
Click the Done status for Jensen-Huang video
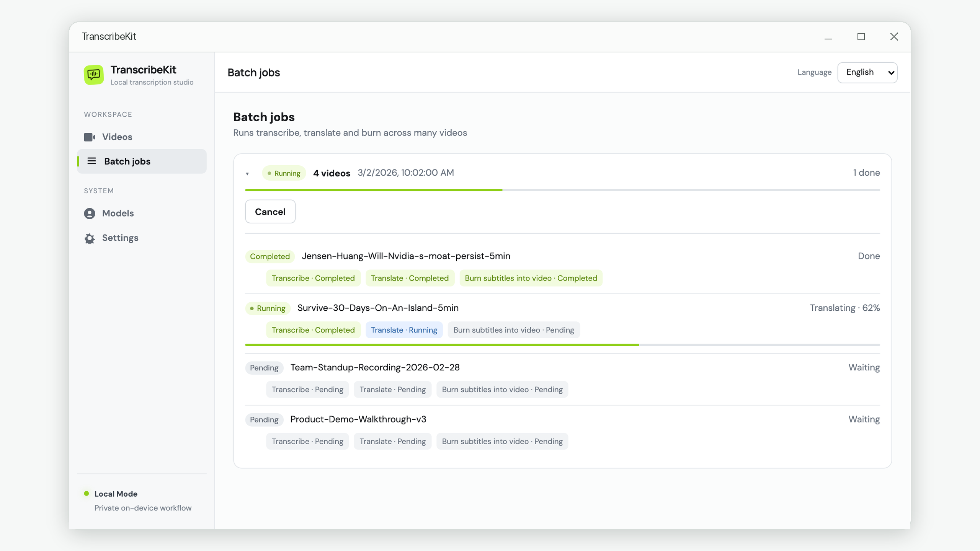tap(869, 256)
